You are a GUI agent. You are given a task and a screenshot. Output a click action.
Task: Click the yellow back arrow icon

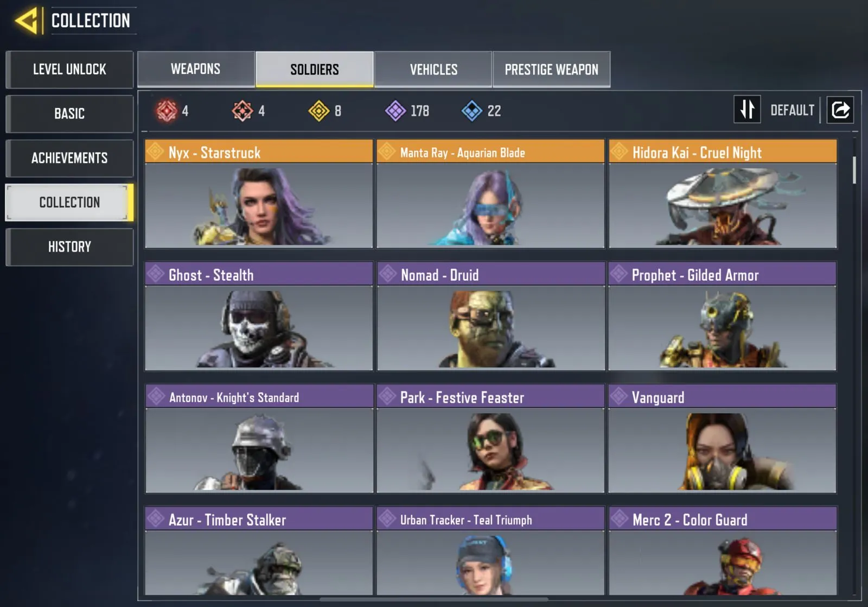tap(26, 21)
